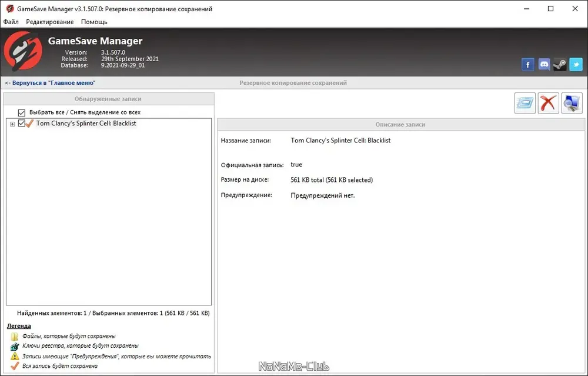Select Tom Clancy's Splinter Cell: Blacklist tree entry

tap(86, 123)
